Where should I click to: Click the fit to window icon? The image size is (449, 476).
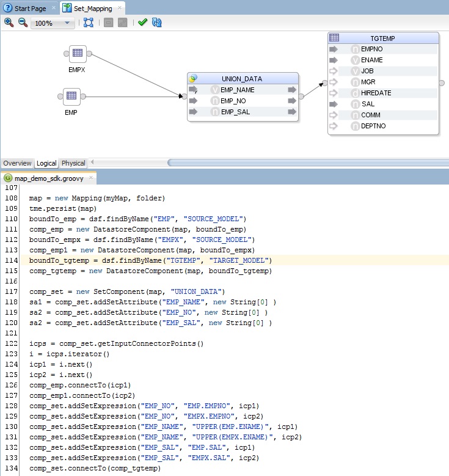pyautogui.click(x=89, y=23)
